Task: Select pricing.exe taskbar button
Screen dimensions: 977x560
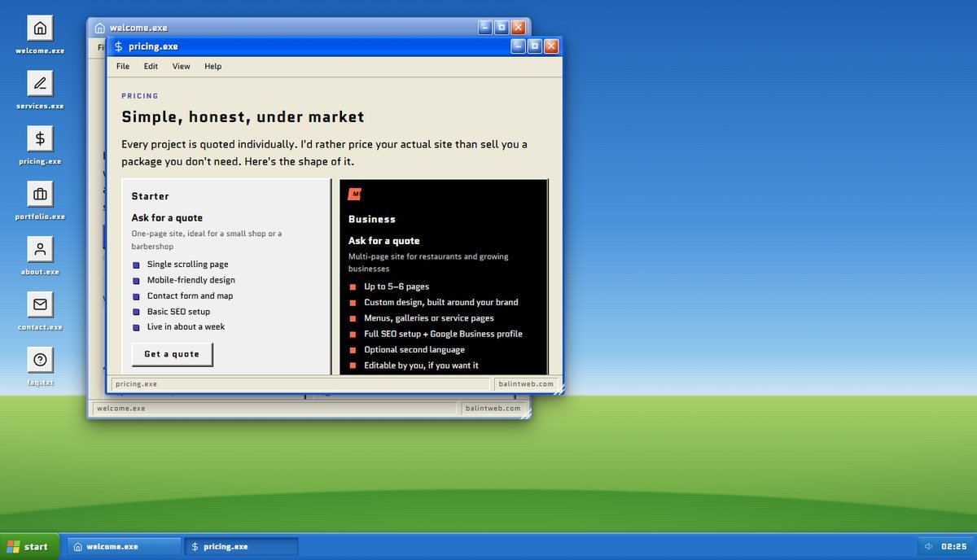Action: click(241, 547)
